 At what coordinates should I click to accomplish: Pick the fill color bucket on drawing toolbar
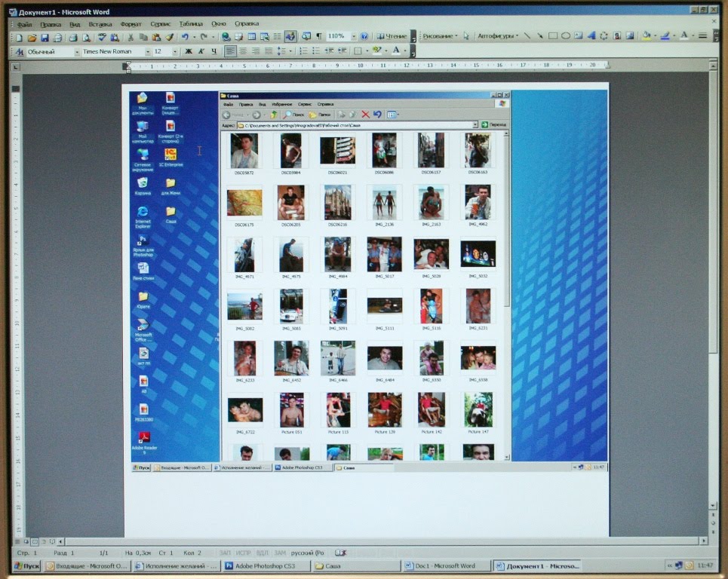tap(646, 35)
